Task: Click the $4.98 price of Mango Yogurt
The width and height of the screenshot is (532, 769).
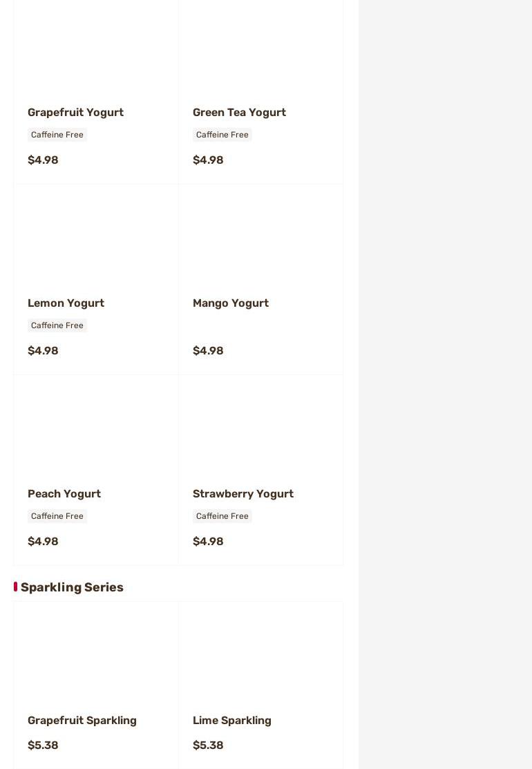Action: (208, 350)
